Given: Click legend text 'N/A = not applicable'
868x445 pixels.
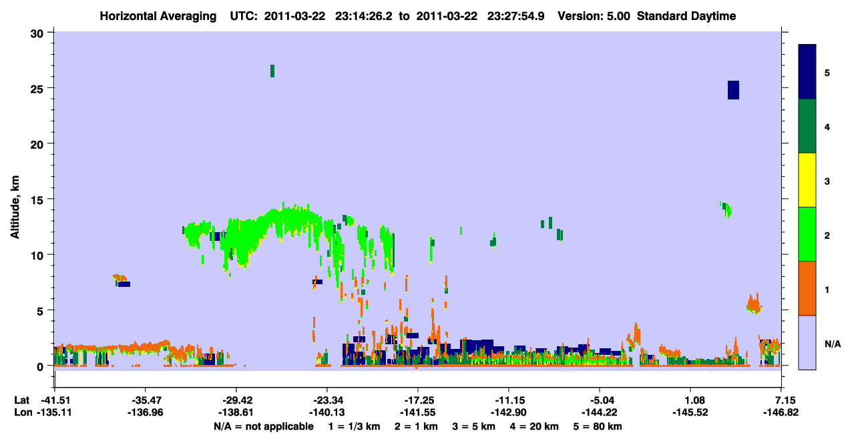Looking at the screenshot, I should 263,426.
